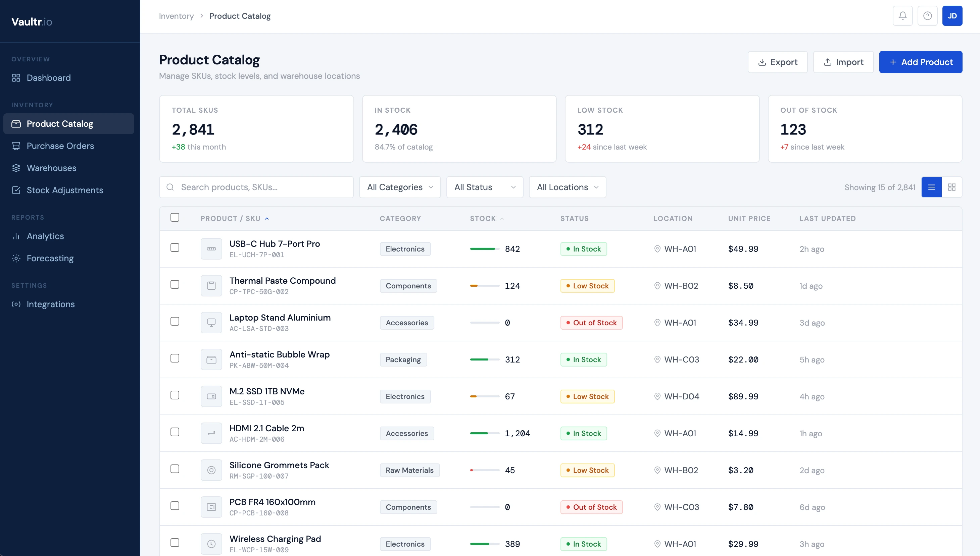Check the PCB FR4 160x100mm row
Screen dimensions: 980x556
click(175, 506)
